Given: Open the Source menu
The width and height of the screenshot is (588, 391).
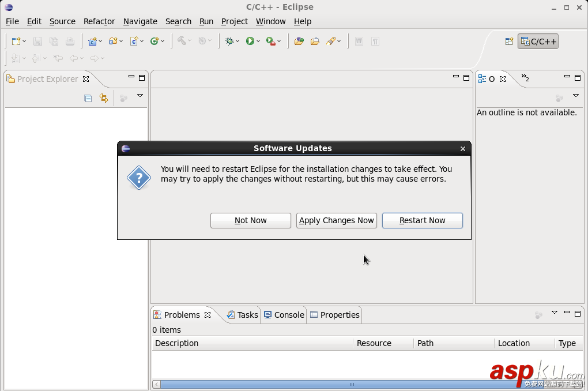Looking at the screenshot, I should click(x=62, y=21).
